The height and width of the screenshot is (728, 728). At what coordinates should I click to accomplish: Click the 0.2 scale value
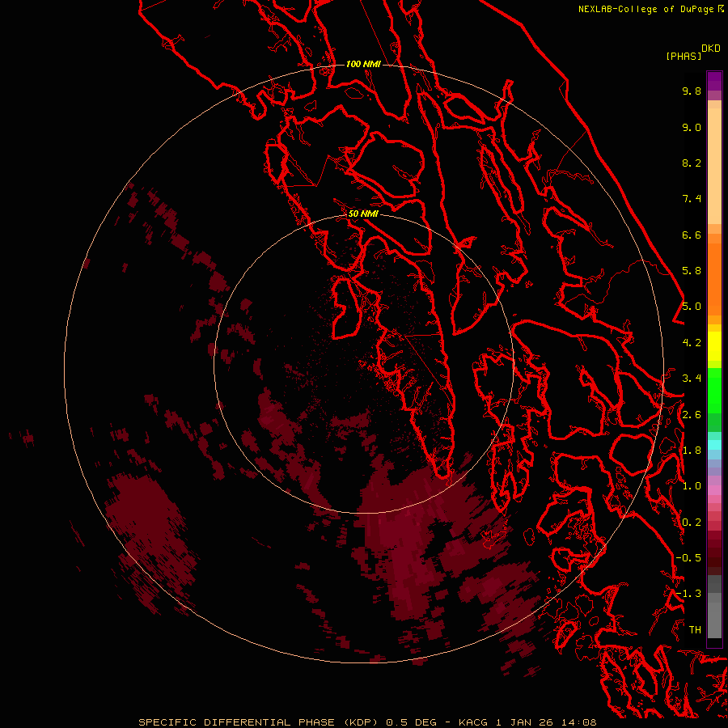(x=692, y=523)
